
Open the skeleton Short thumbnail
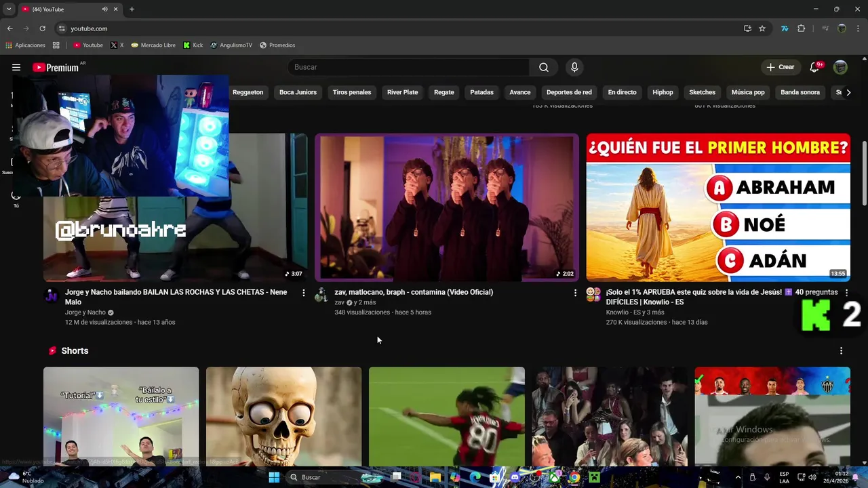click(x=283, y=416)
